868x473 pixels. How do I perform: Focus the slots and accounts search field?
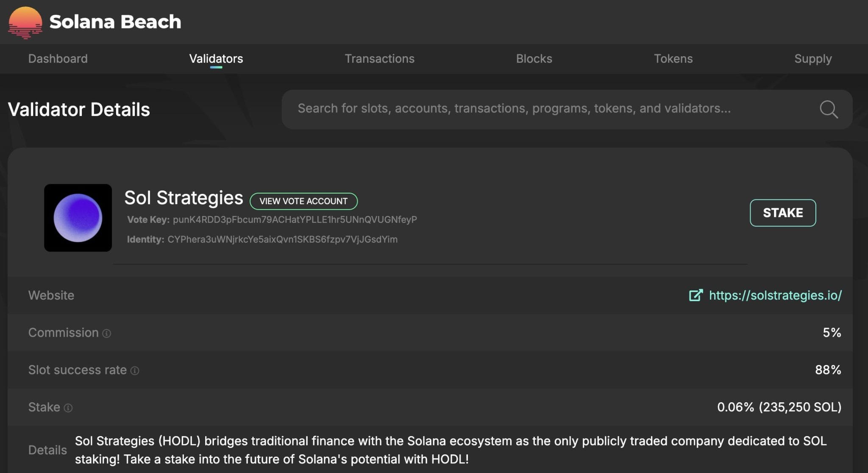point(514,108)
